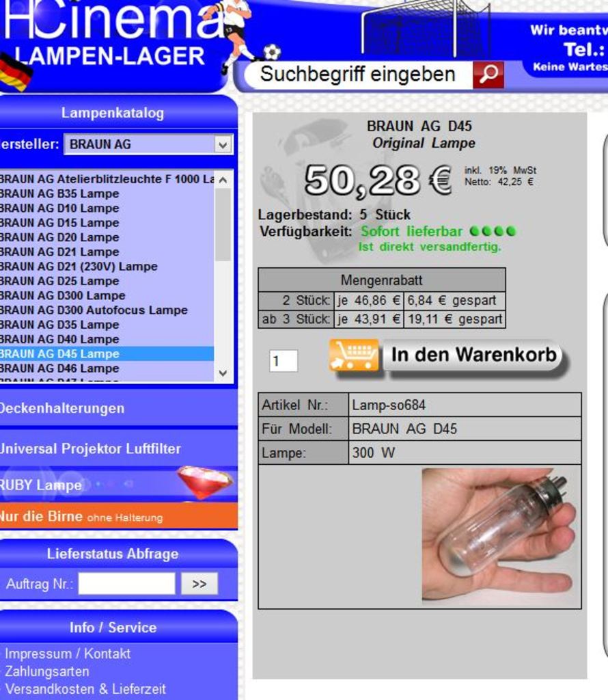Select BRAUN AG Atelierblitzleuchte F 1000 entry
The height and width of the screenshot is (700, 608).
click(107, 179)
